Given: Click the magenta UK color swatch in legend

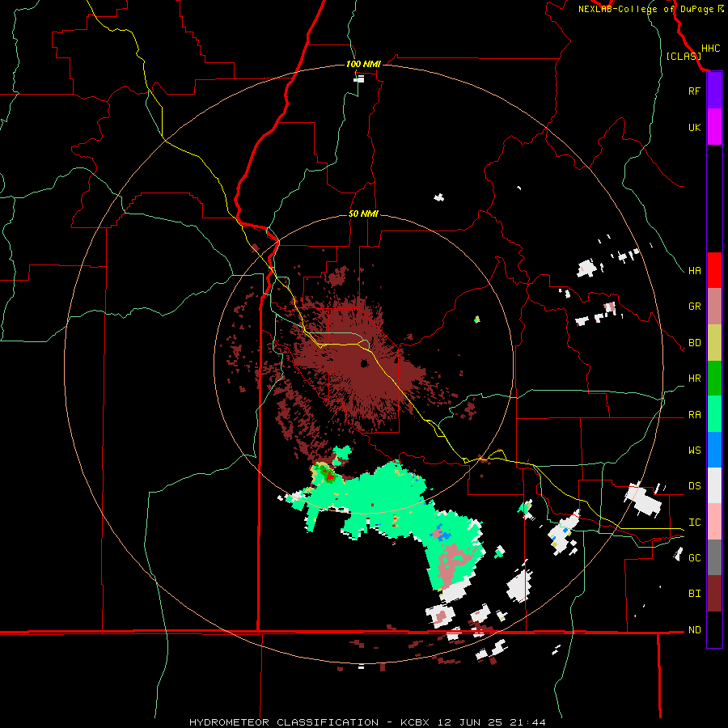Looking at the screenshot, I should pyautogui.click(x=714, y=127).
